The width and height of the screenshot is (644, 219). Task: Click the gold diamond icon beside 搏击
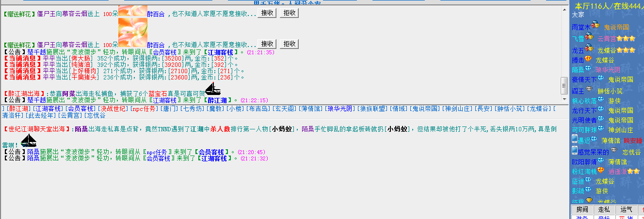click(x=589, y=59)
